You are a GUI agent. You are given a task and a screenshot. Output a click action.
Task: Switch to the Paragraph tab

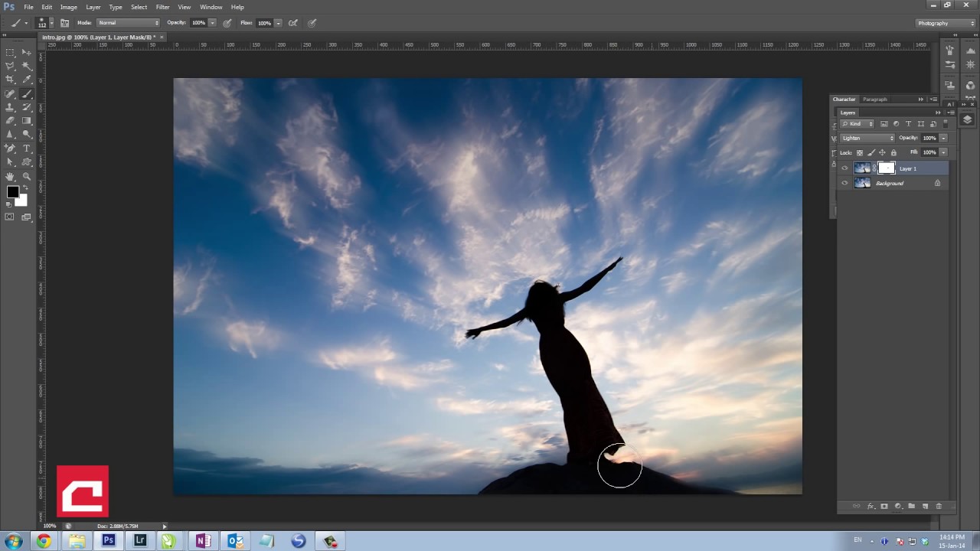874,99
